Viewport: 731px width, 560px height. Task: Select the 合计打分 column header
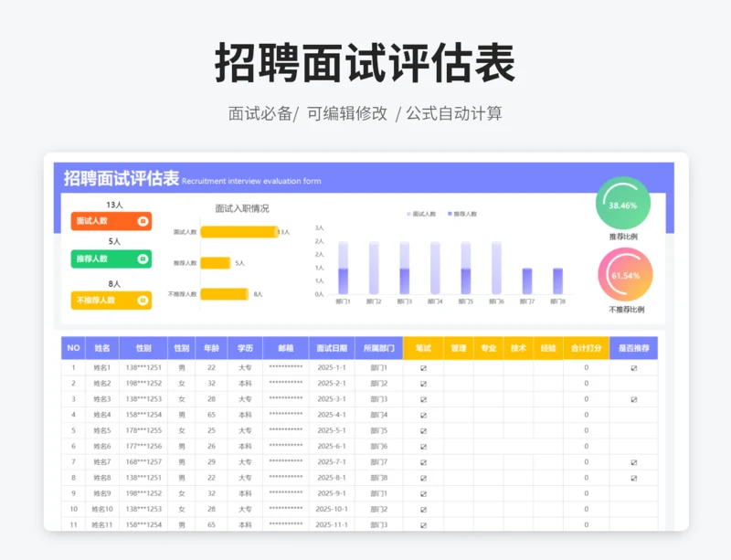586,348
